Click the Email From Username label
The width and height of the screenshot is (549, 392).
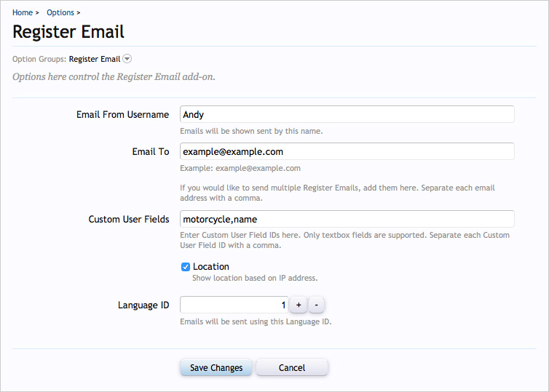pyautogui.click(x=122, y=115)
